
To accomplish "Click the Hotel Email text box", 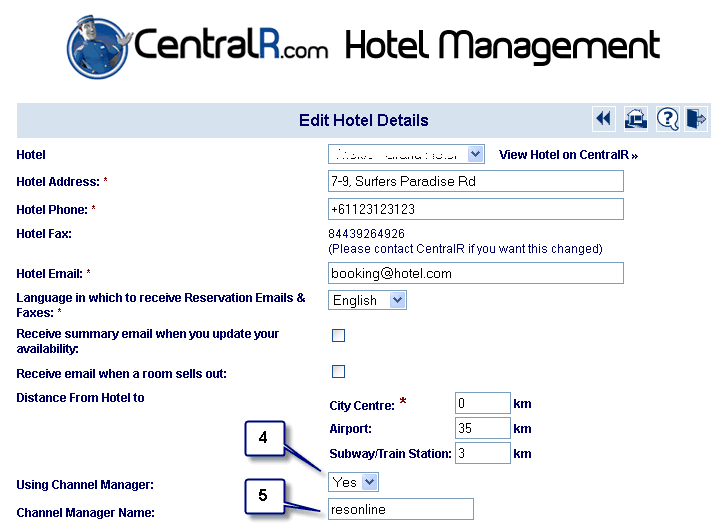I will [476, 273].
